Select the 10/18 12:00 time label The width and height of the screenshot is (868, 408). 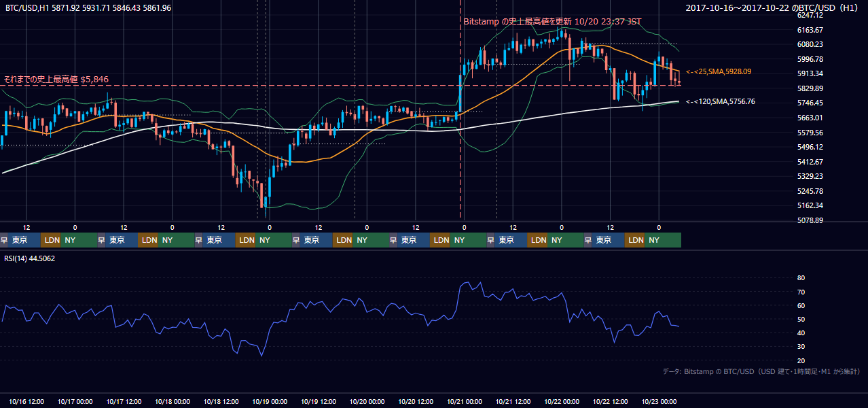tap(221, 401)
